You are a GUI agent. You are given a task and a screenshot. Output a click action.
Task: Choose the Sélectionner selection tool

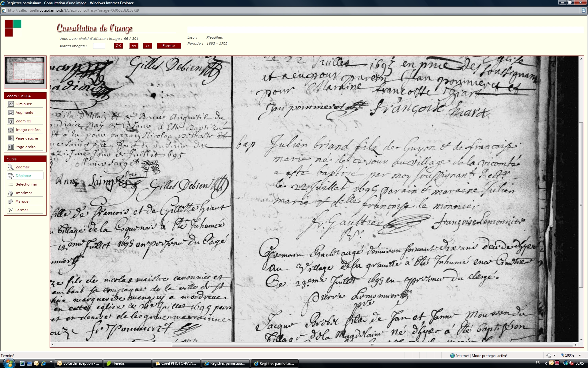pyautogui.click(x=11, y=185)
